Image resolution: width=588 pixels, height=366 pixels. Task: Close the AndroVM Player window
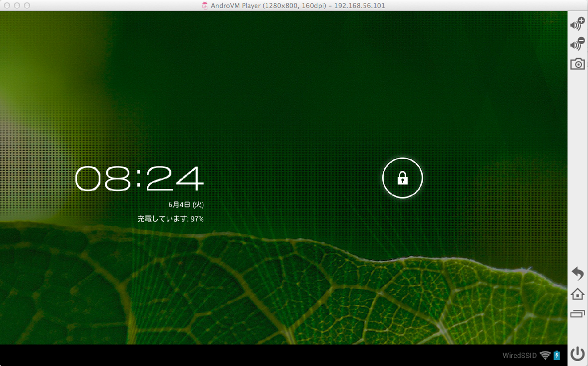click(7, 5)
